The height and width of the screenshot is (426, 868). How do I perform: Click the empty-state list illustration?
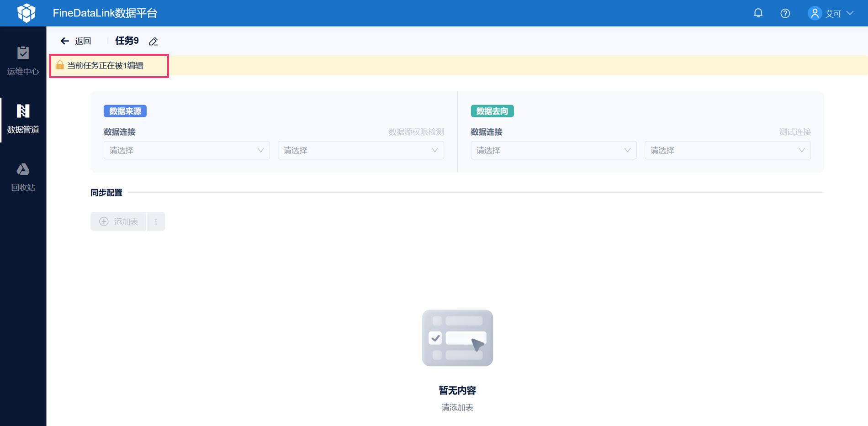coord(457,338)
